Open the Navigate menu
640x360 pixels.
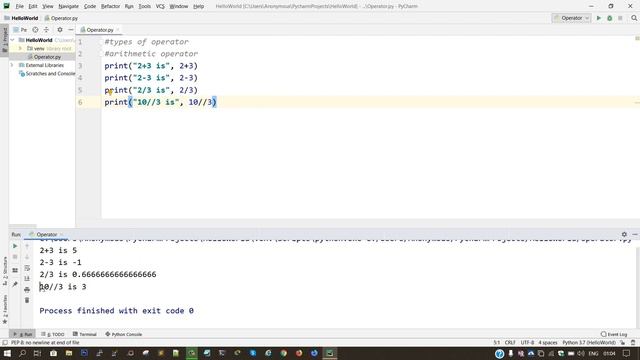[x=68, y=6]
